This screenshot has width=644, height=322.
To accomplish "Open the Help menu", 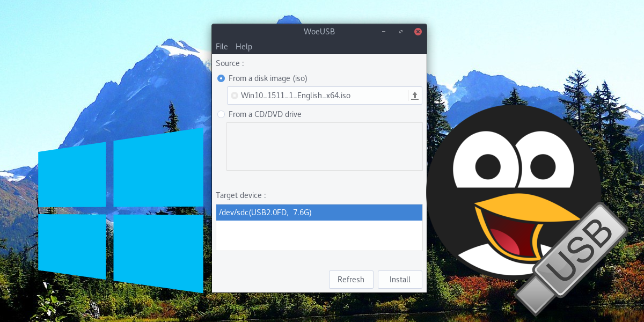I will tap(244, 47).
